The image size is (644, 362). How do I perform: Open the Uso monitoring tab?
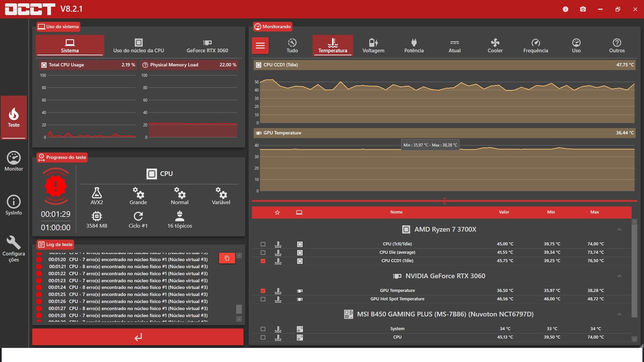577,45
